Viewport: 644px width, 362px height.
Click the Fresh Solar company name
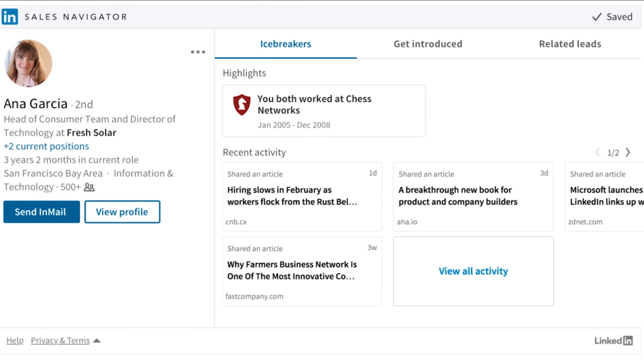click(x=91, y=132)
